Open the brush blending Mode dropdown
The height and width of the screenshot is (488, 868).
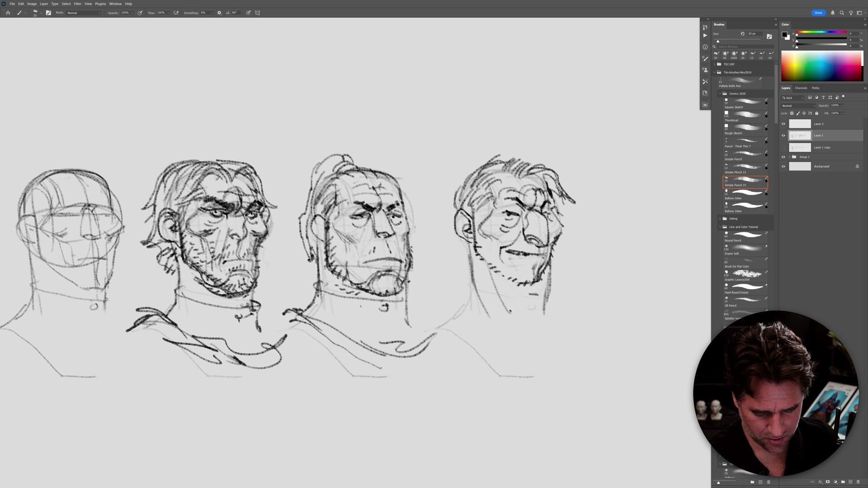[x=84, y=13]
